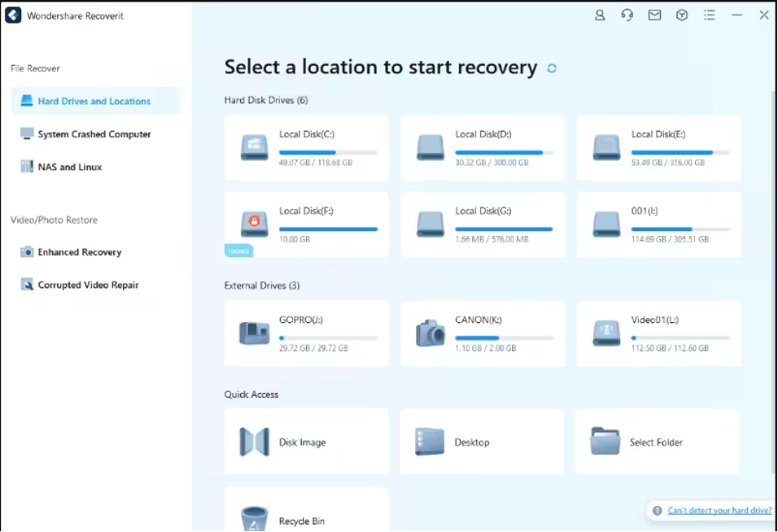
Task: Select the Recycle Bin label
Action: [302, 521]
